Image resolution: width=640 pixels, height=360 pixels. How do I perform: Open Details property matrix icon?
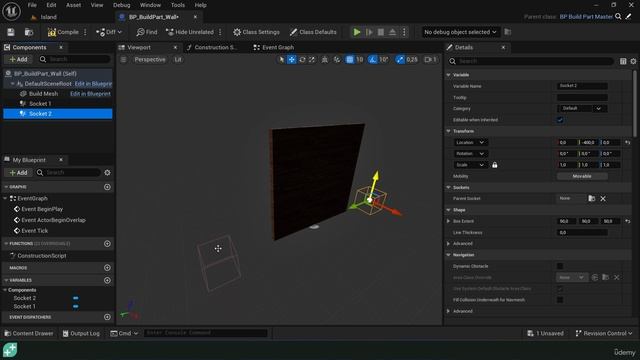(x=623, y=61)
